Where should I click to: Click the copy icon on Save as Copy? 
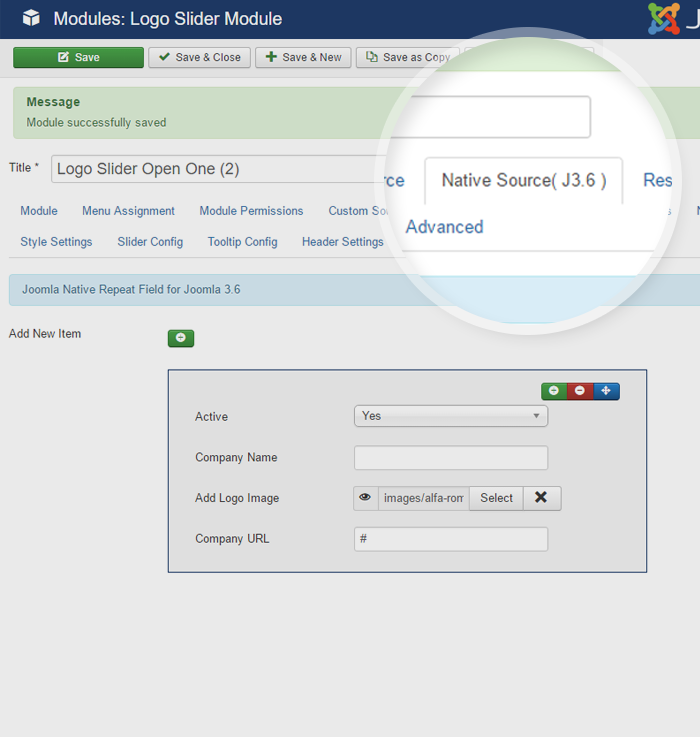(372, 57)
